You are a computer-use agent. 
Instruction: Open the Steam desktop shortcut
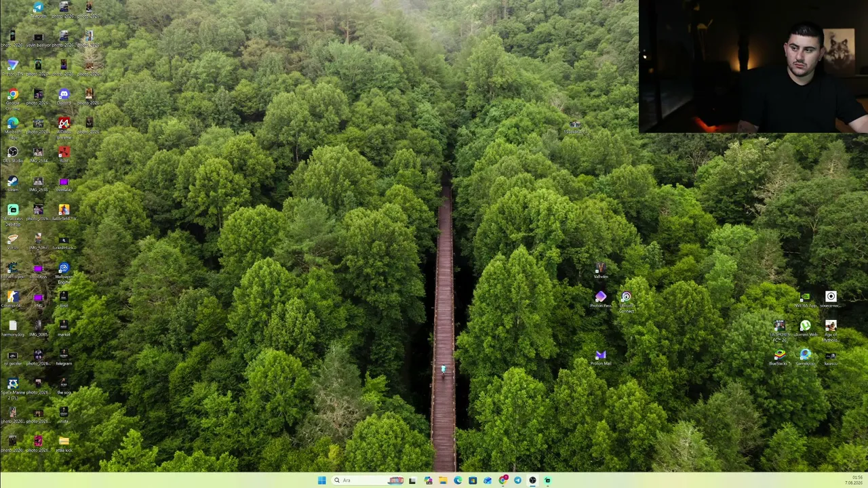pos(13,184)
